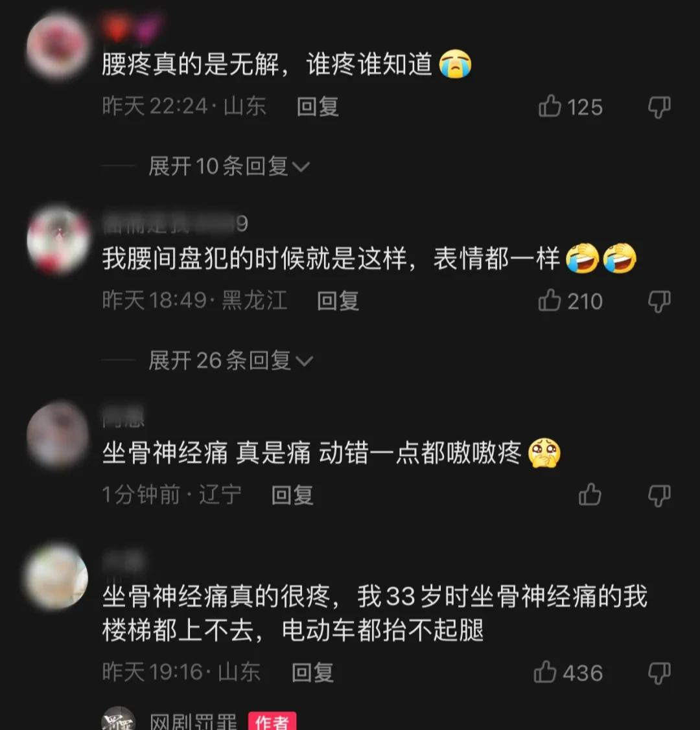
Task: Reply to the 黑龙江 18:49 comment
Action: pos(338,301)
